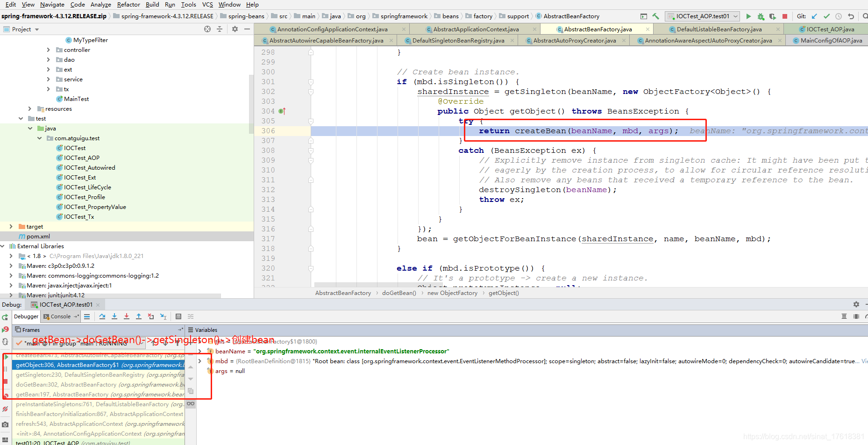The width and height of the screenshot is (868, 445).
Task: Toggle Mute Breakpoints in the debug sidebar
Action: point(5,409)
